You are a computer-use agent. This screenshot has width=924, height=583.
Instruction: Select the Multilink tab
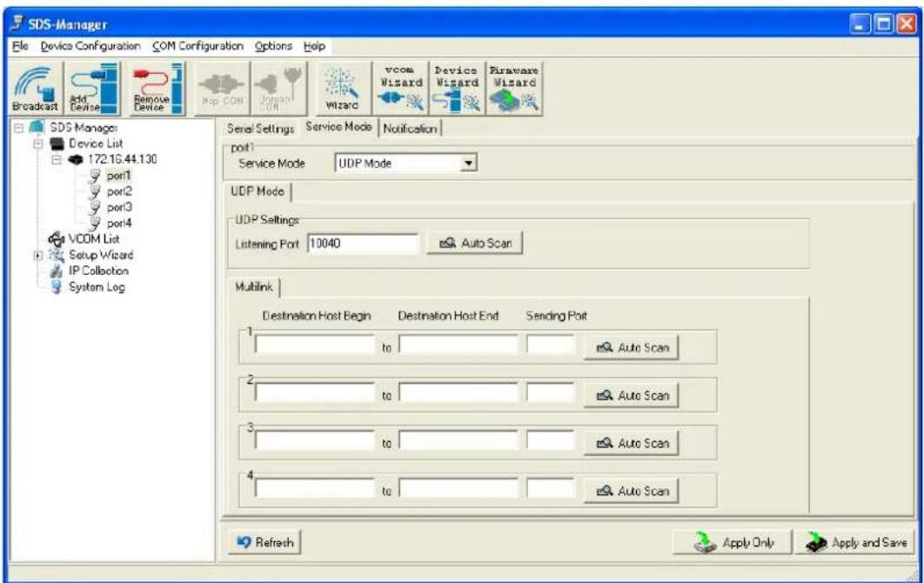tap(254, 287)
